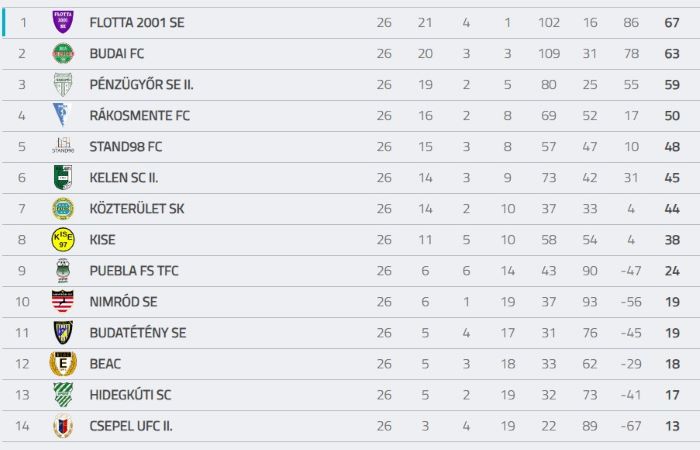The image size is (700, 450).
Task: Click Flotta 2001 SE's 67 points value
Action: click(x=672, y=23)
